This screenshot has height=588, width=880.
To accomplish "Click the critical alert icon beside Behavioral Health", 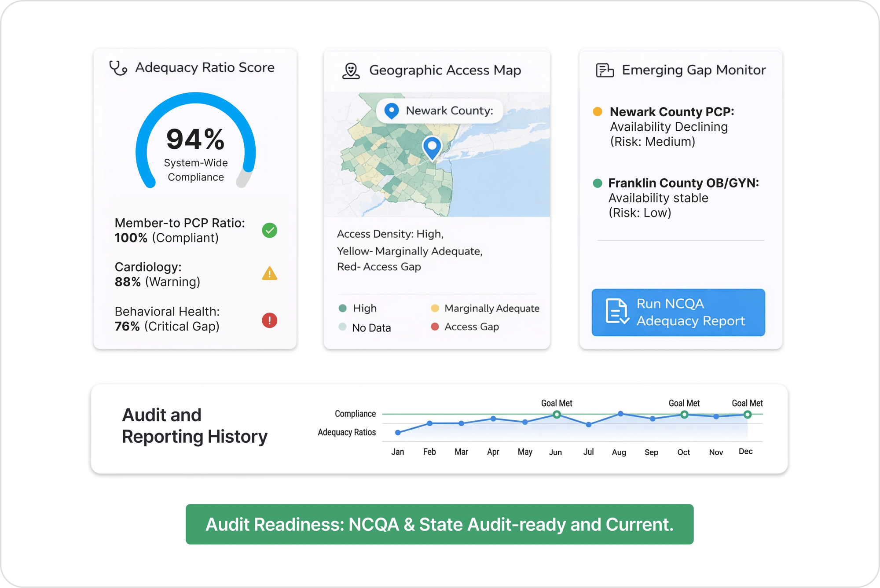I will tap(269, 321).
